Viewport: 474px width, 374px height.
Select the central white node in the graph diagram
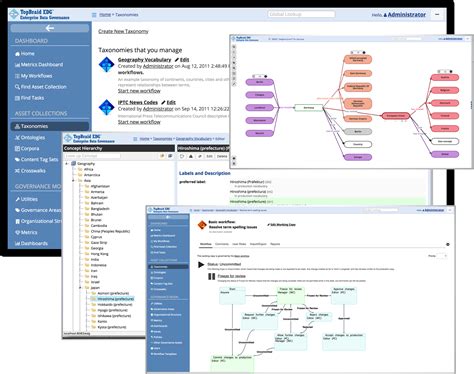[x=309, y=108]
